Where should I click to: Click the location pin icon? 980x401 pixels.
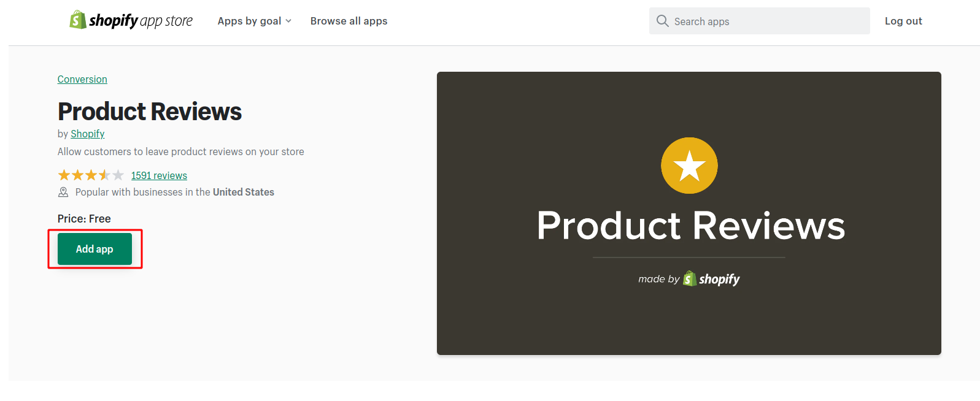pos(63,193)
